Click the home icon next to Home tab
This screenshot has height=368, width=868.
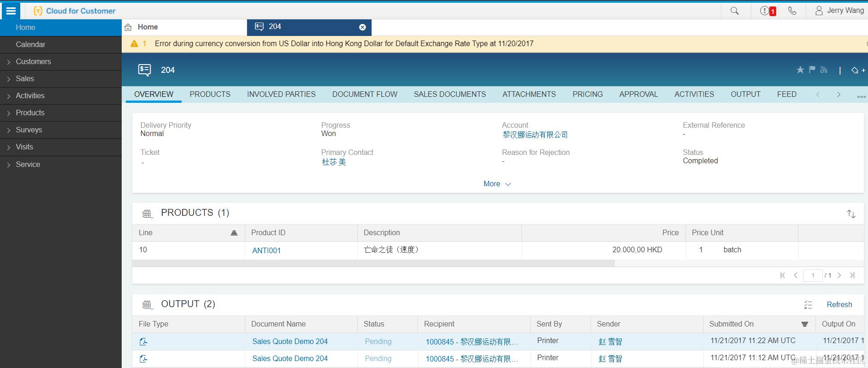coord(129,27)
